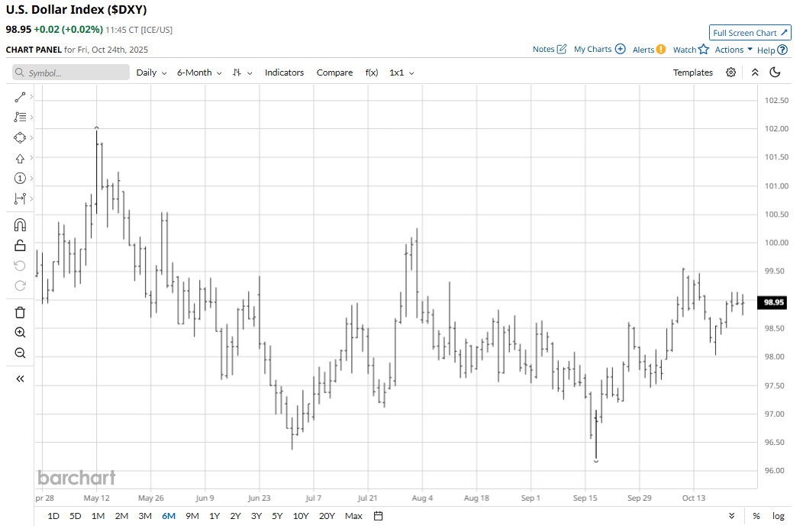This screenshot has height=532, width=803.
Task: Select the trend line drawing tool
Action: pos(20,97)
